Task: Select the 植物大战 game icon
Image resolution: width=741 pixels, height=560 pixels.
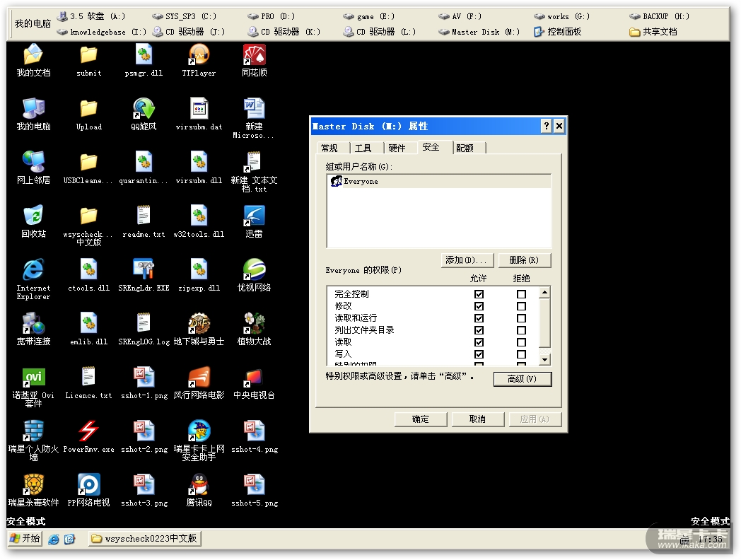Action: (x=254, y=324)
